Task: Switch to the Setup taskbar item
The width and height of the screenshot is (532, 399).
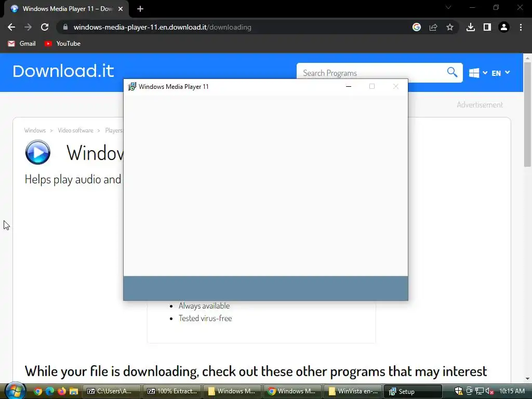Action: 413,391
